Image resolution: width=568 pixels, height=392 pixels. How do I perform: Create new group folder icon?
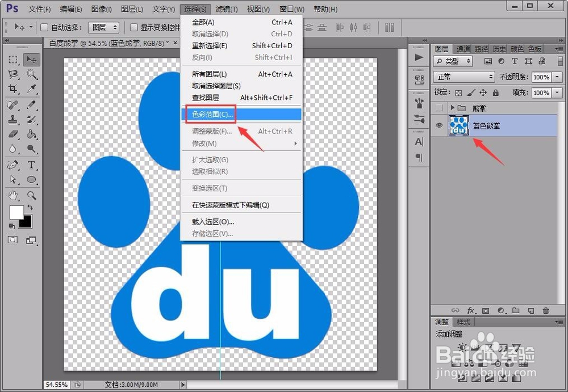[516, 310]
